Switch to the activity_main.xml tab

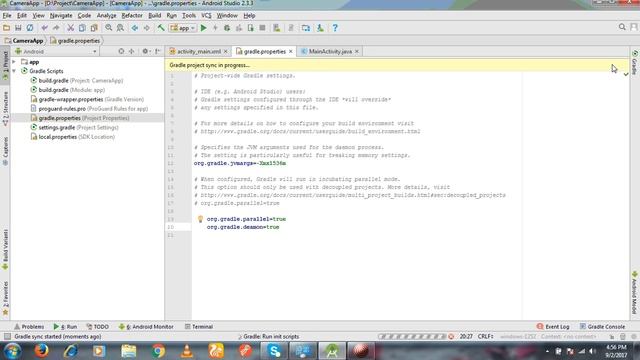(198, 51)
